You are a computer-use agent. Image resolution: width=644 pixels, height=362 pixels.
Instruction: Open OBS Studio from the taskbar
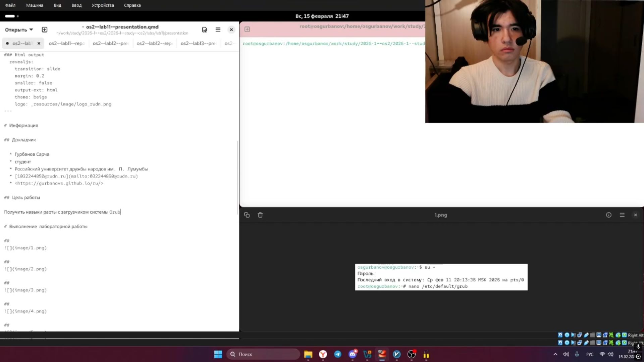pos(412,354)
